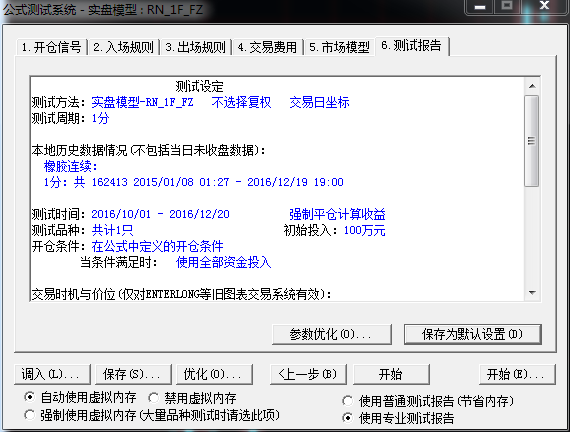Open the 2.入场规则 tab

pos(124,47)
